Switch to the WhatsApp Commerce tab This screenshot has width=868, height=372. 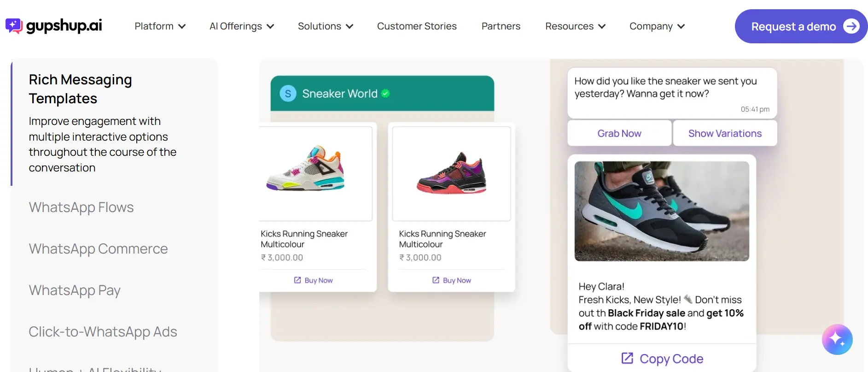point(98,249)
